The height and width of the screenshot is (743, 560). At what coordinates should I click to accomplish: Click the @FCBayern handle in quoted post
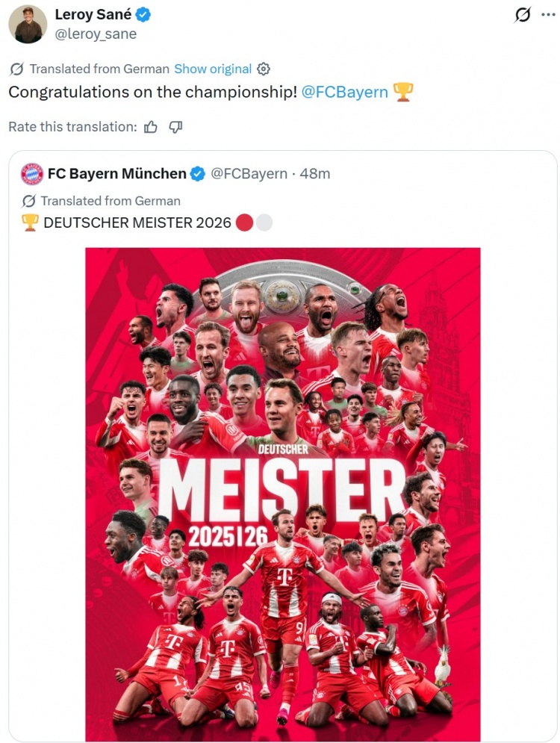pyautogui.click(x=249, y=174)
